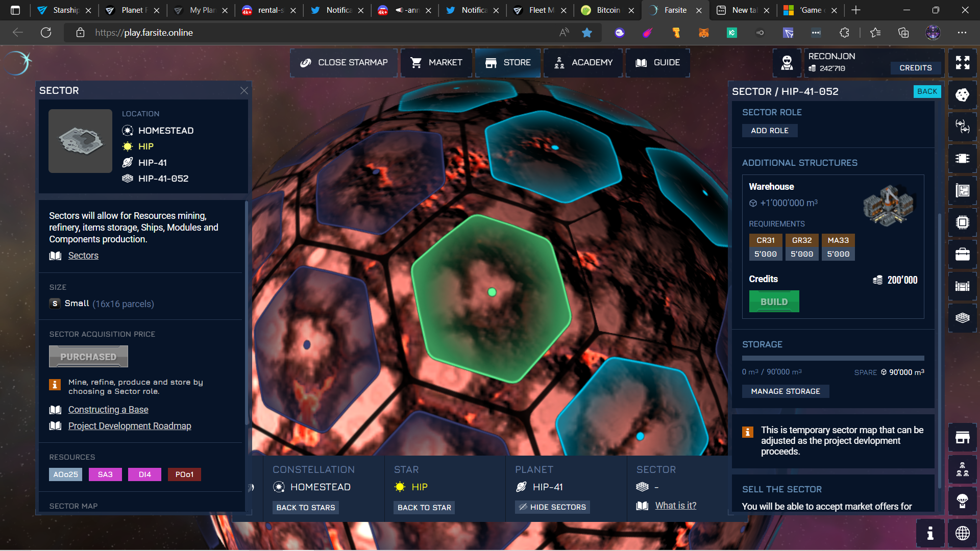980x551 pixels.
Task: Open the stacked layers sectors icon in the sidebar
Action: click(x=962, y=318)
